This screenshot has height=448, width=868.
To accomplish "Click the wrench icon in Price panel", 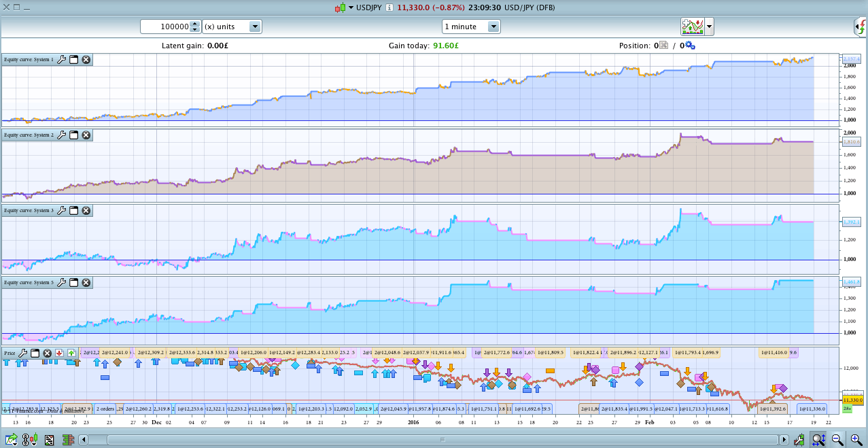I will tap(22, 354).
